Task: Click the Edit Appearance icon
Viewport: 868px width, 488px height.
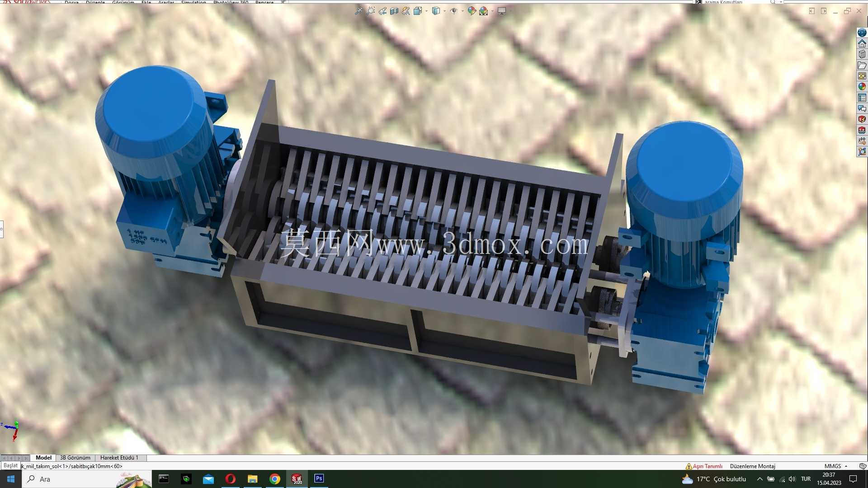Action: (x=472, y=11)
